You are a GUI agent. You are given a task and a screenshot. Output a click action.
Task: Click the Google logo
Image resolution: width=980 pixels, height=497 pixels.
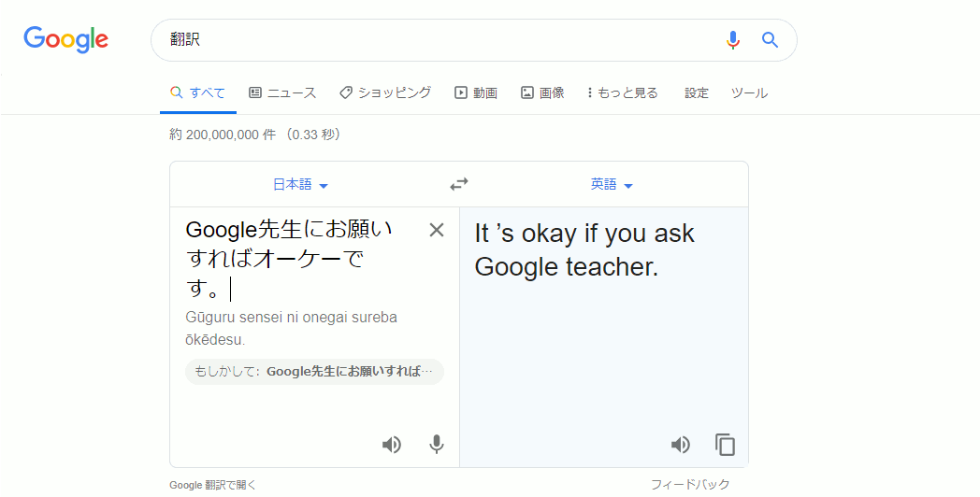pyautogui.click(x=65, y=39)
